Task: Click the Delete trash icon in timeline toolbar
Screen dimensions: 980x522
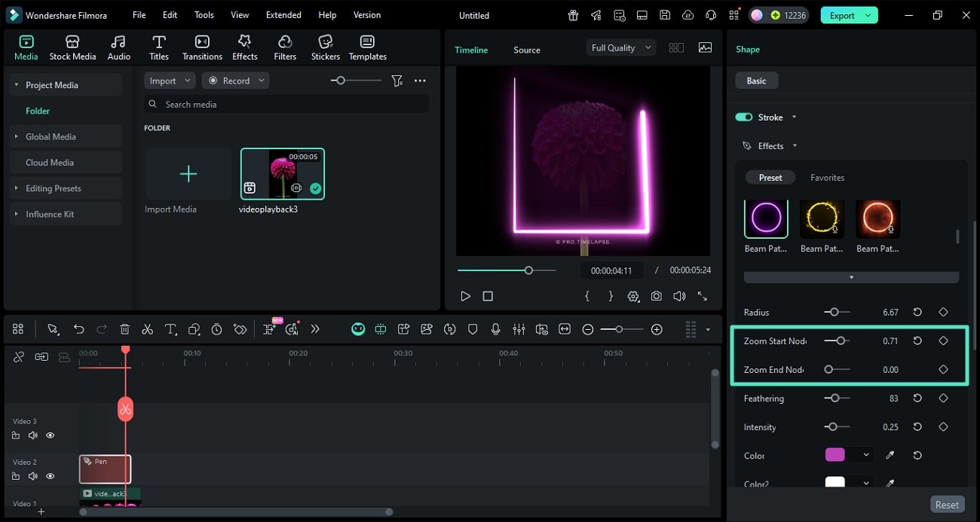Action: point(125,329)
